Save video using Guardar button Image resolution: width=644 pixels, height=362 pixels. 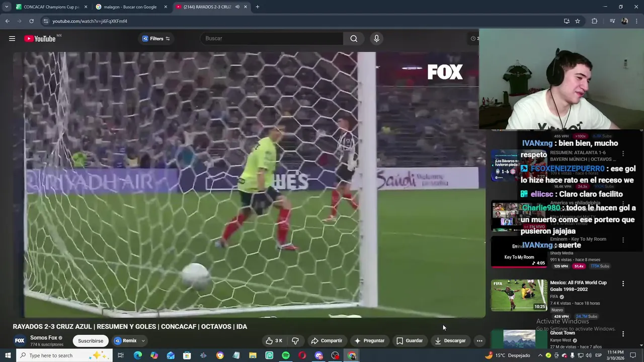click(x=410, y=341)
